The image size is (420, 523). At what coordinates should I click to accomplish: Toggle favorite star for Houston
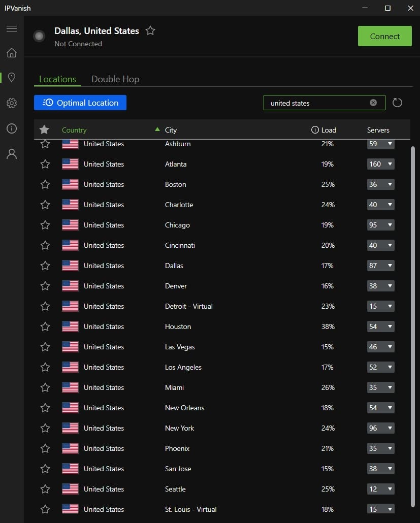(45, 326)
